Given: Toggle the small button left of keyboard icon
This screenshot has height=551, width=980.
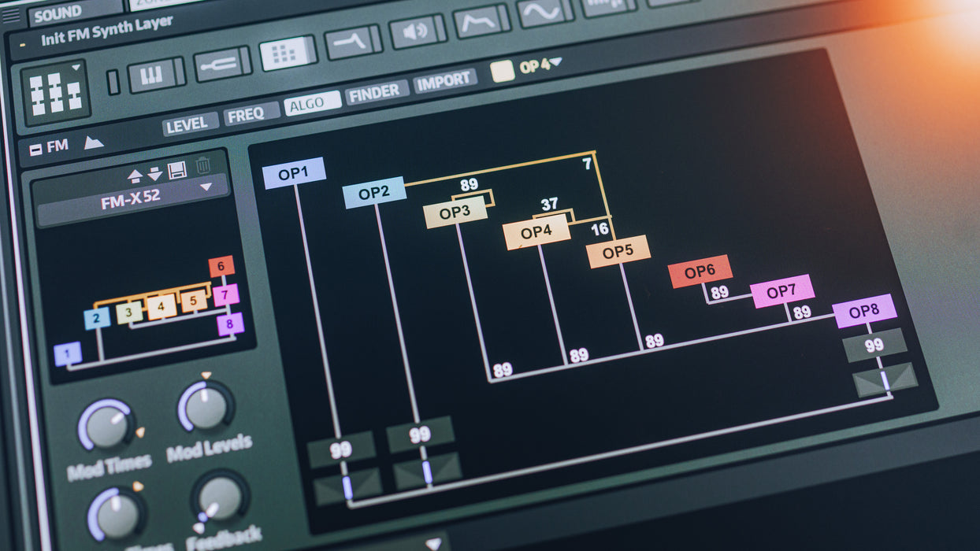Looking at the screenshot, I should pos(113,82).
